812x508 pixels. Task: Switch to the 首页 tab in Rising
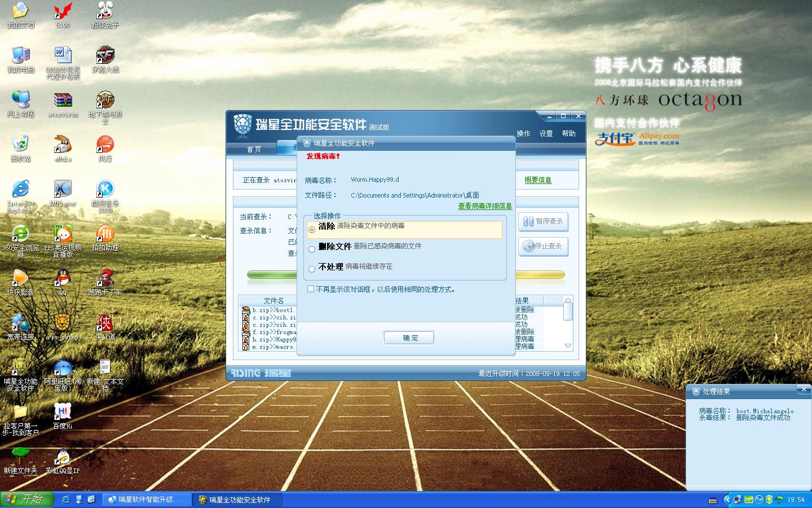pos(254,149)
